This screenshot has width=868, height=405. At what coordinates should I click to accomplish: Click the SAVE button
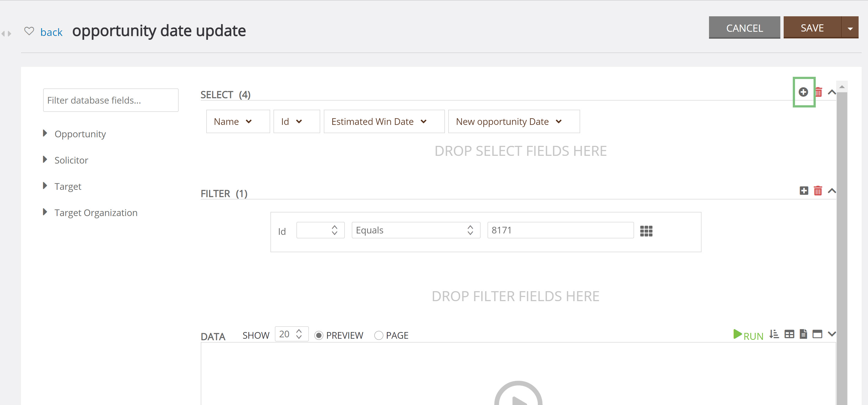pyautogui.click(x=812, y=28)
